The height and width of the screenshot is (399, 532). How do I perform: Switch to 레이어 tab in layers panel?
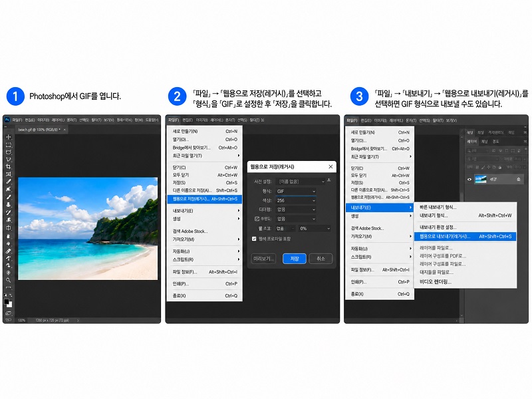(x=471, y=142)
